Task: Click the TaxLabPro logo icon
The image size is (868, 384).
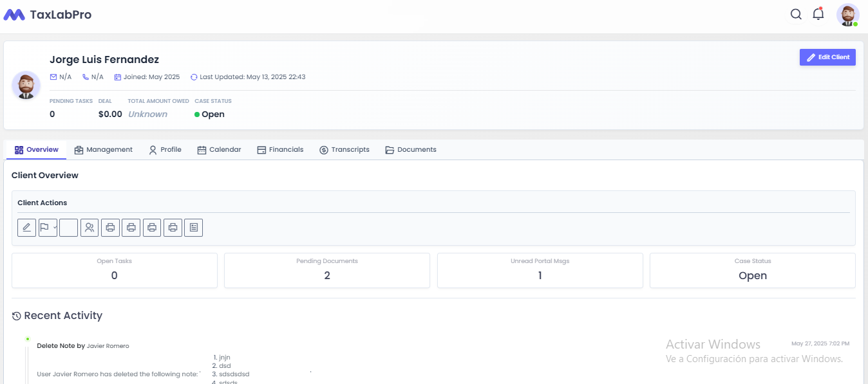Action: pos(15,13)
